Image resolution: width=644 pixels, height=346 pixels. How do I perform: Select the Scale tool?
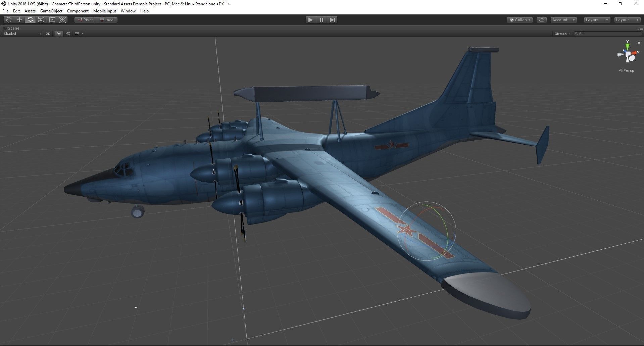coord(41,20)
